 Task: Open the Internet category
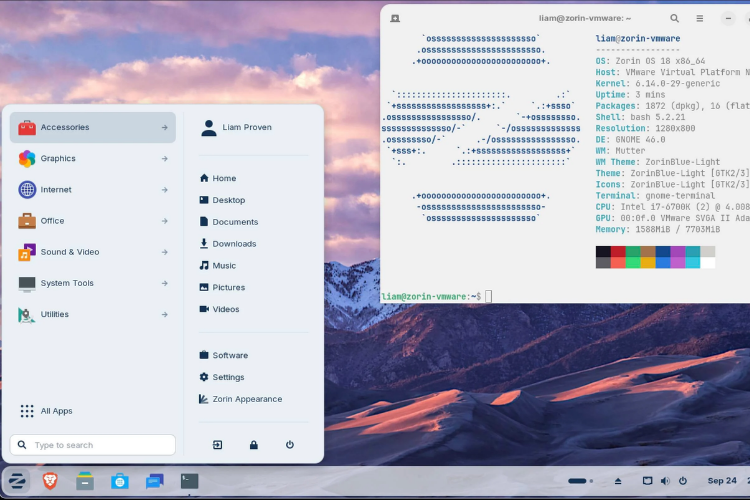click(93, 189)
